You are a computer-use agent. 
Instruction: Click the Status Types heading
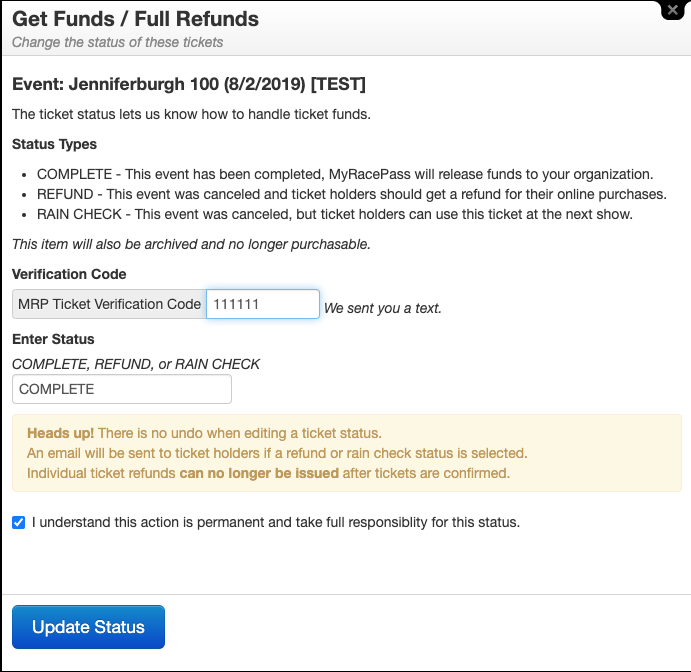click(x=55, y=145)
